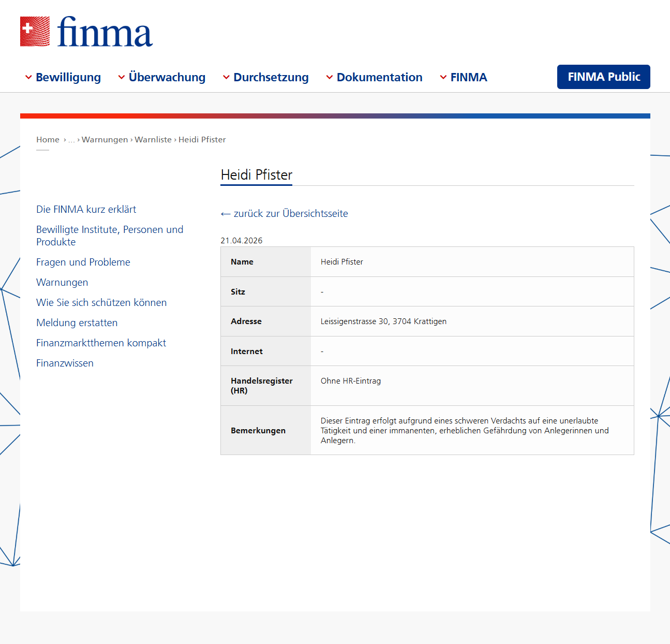Open Warnungen in the sidebar
This screenshot has height=644, width=670.
pos(62,282)
